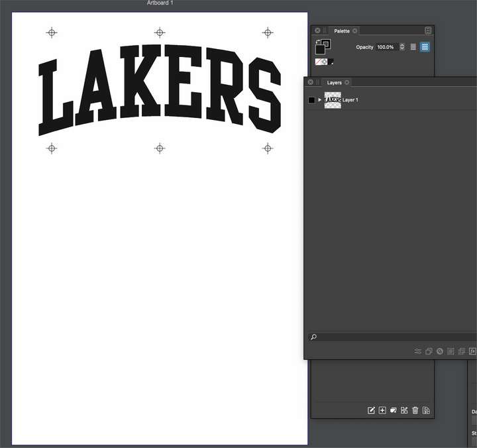The height and width of the screenshot is (448, 477).
Task: Click the bracketed A icon in Layers
Action: 472,351
